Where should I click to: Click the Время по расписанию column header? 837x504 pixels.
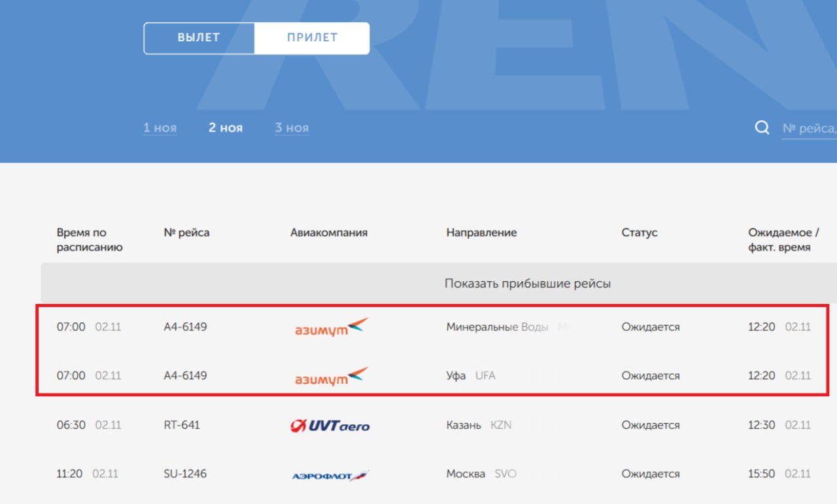pyautogui.click(x=90, y=240)
